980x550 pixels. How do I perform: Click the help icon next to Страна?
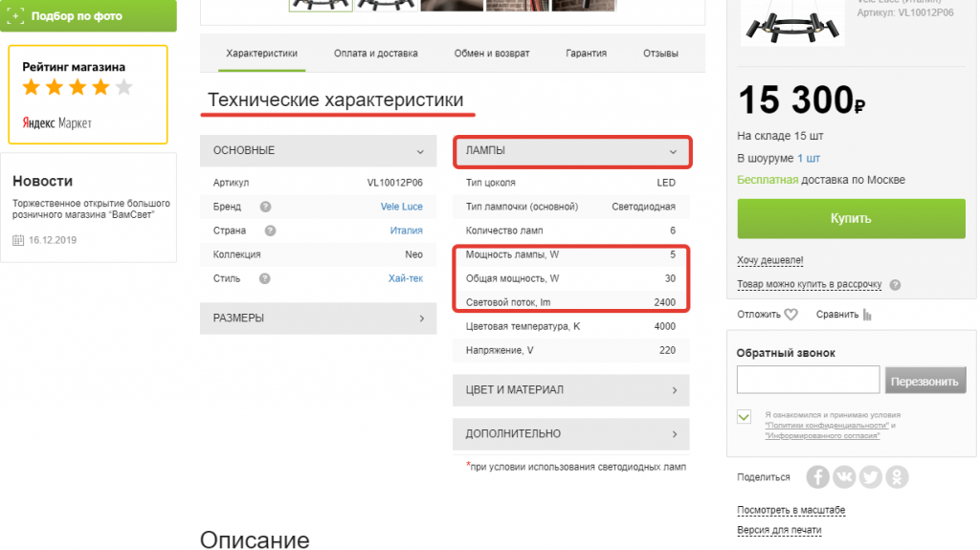[x=270, y=231]
